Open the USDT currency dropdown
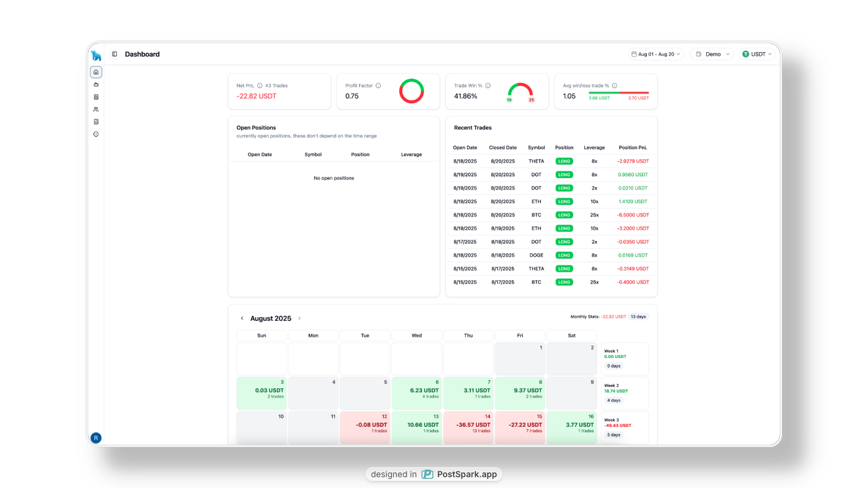Viewport: 868px width, 488px height. (757, 54)
